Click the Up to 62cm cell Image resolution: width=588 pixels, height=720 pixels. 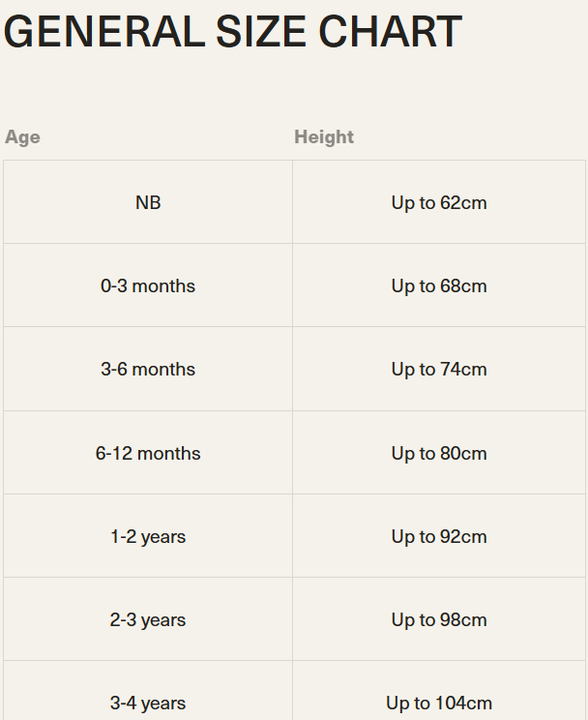[439, 203]
